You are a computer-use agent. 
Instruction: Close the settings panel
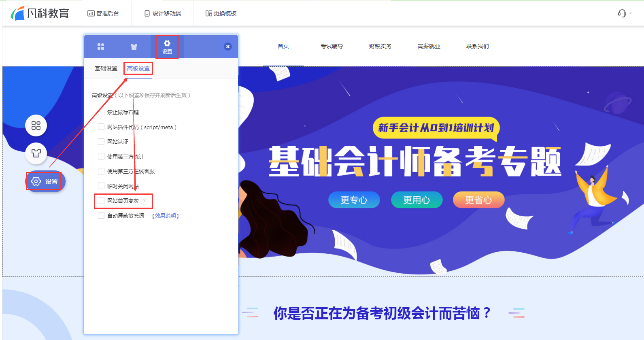coord(228,47)
